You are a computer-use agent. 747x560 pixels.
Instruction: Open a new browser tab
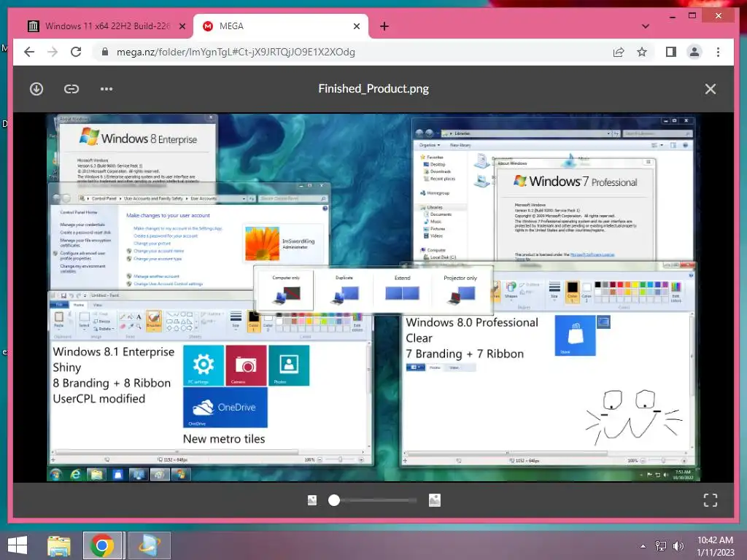click(384, 26)
